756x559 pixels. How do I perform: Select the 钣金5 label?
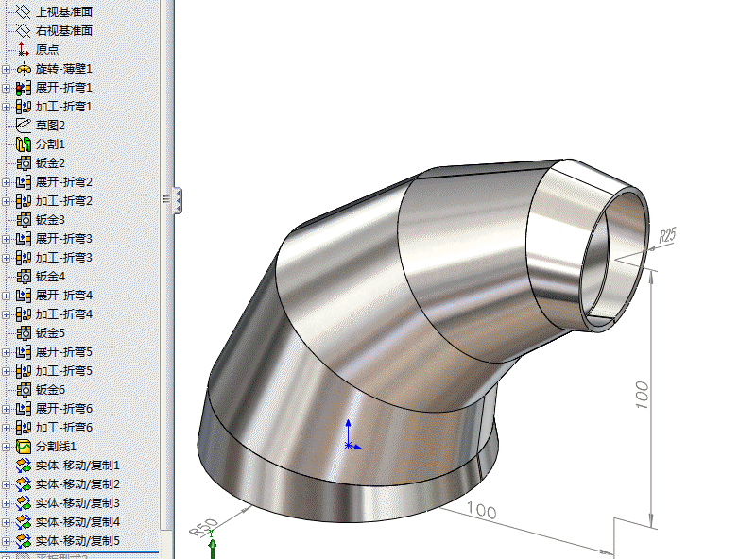point(50,333)
